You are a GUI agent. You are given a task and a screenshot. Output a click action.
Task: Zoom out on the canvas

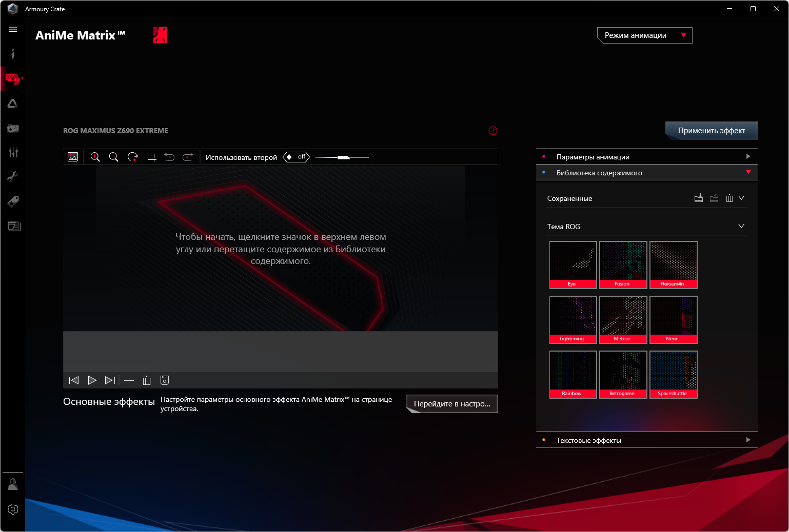tap(114, 157)
